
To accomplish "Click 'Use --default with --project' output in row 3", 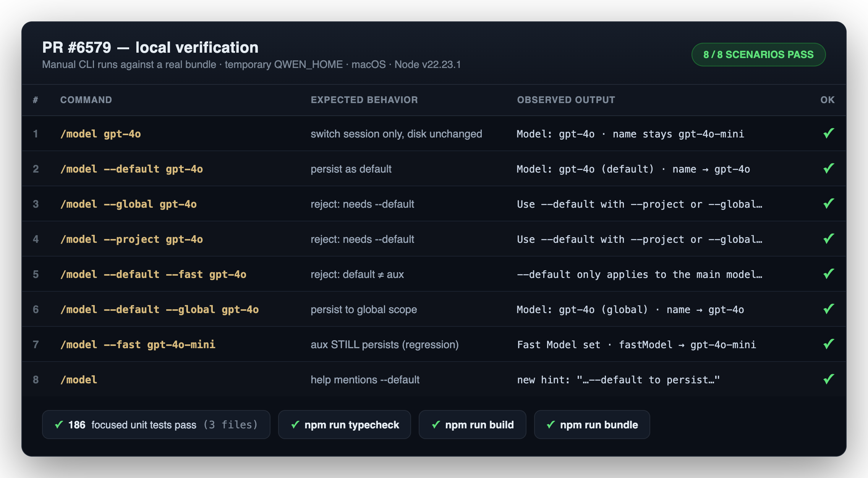I will click(x=640, y=204).
